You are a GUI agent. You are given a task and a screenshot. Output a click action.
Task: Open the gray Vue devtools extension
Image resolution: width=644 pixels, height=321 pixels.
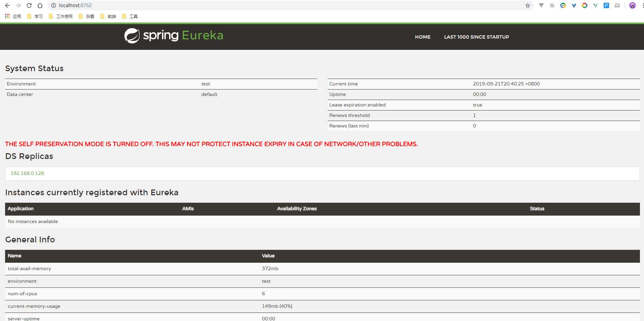point(541,5)
